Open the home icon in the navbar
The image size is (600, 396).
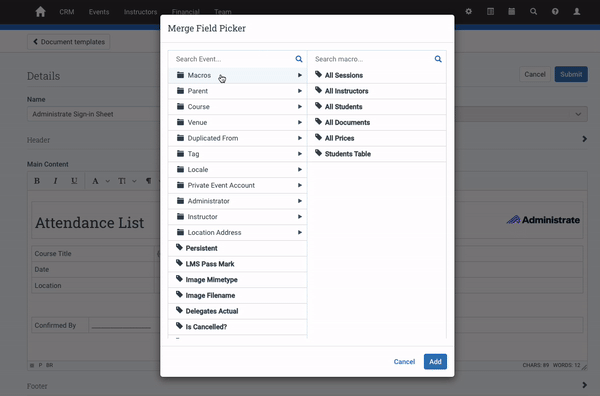[40, 12]
